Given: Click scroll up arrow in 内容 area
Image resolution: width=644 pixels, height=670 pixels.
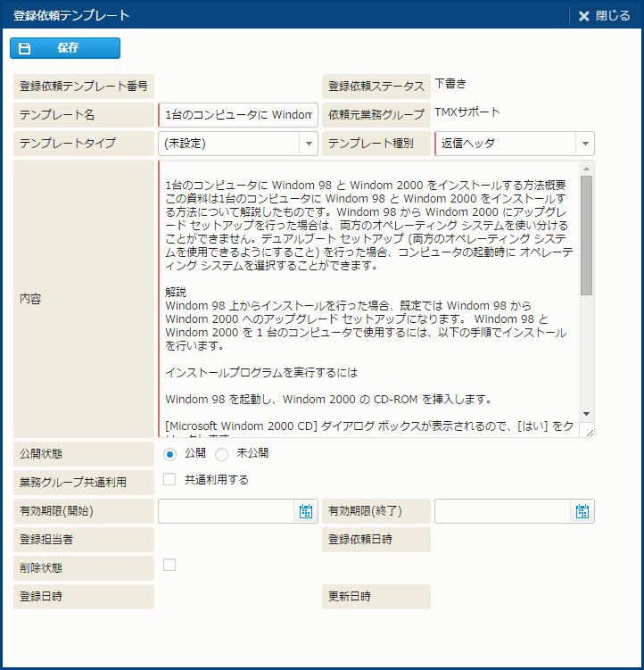Looking at the screenshot, I should [586, 168].
